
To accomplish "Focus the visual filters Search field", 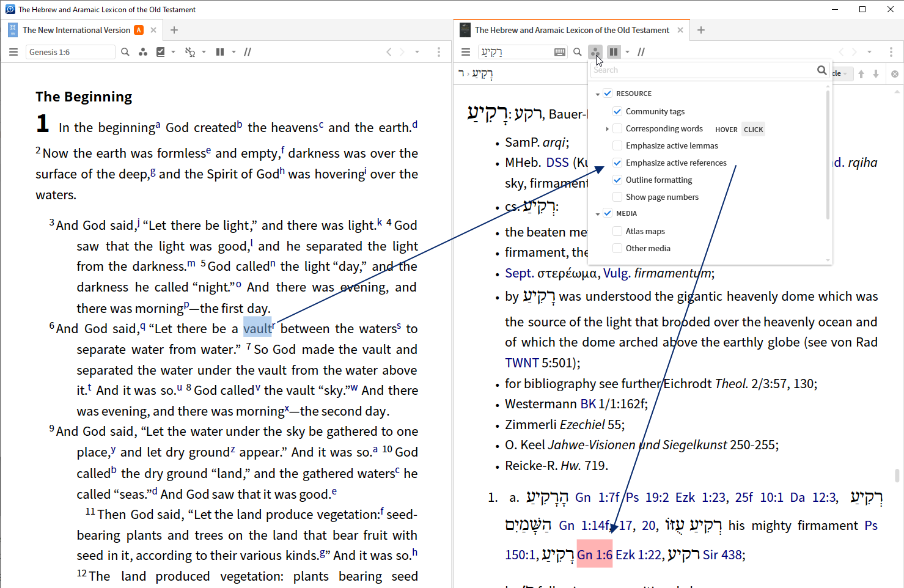I will [x=703, y=70].
